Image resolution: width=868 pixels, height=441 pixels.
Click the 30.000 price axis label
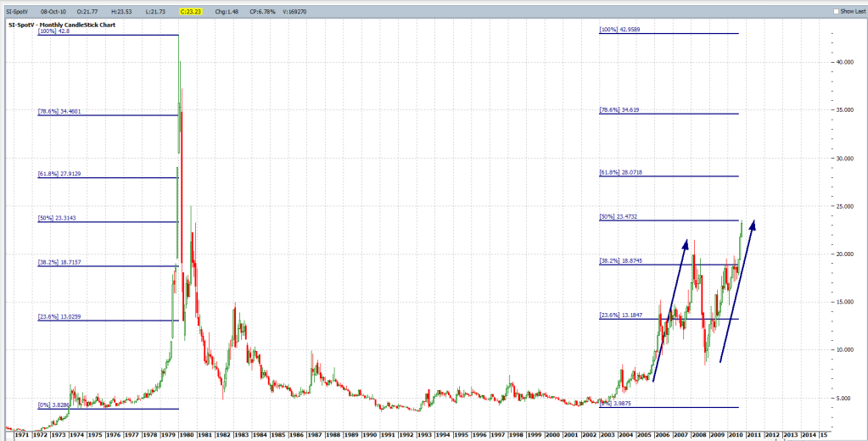(844, 159)
